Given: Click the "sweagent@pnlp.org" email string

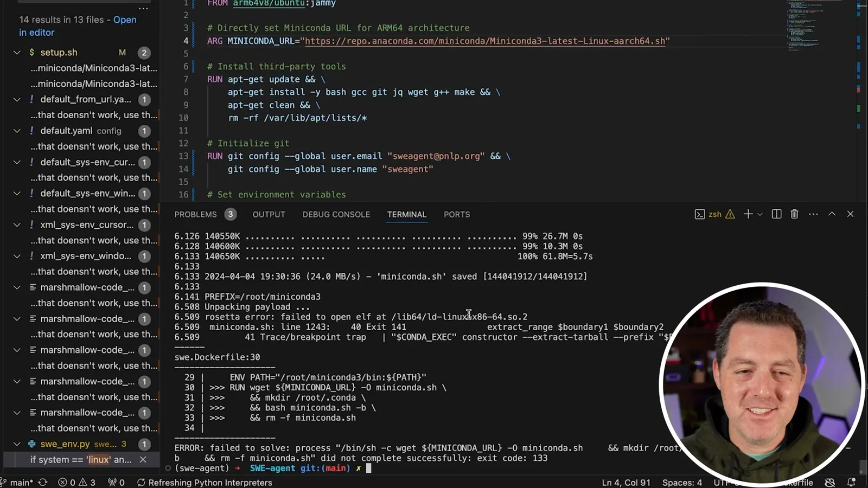Looking at the screenshot, I should (436, 156).
